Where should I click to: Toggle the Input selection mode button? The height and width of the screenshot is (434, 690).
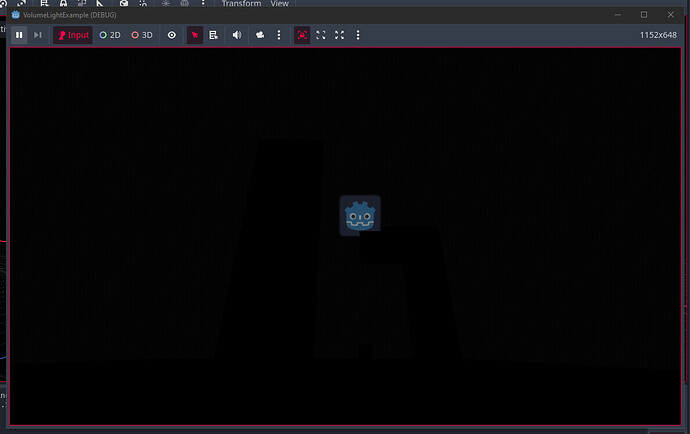tap(73, 35)
